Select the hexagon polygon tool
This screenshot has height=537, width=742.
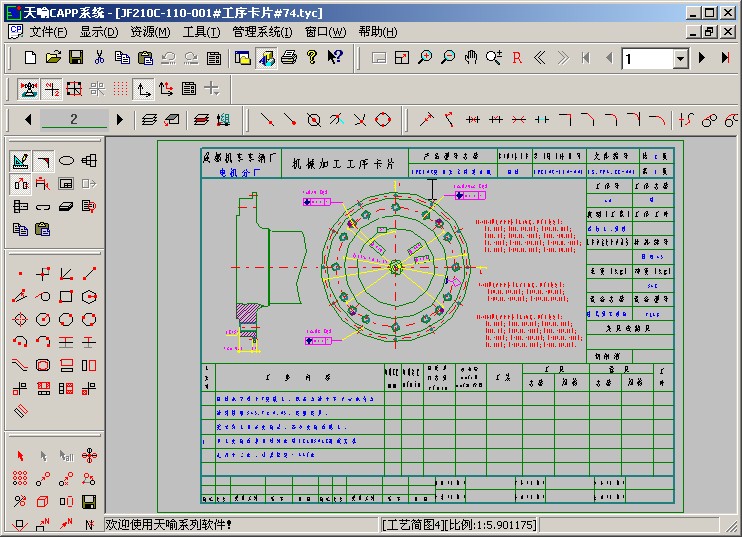tap(89, 297)
